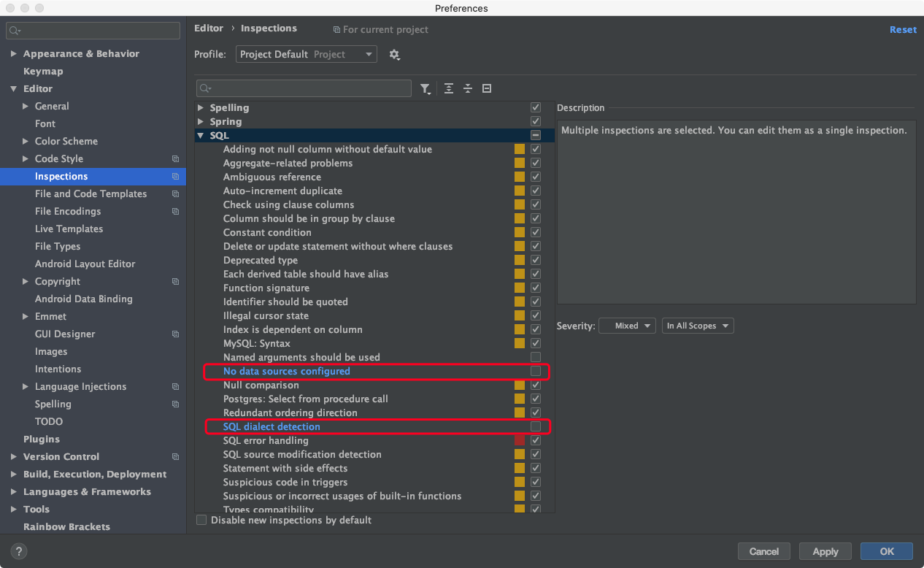The image size is (924, 568).
Task: Click the Collapse All tree icon
Action: tap(468, 88)
